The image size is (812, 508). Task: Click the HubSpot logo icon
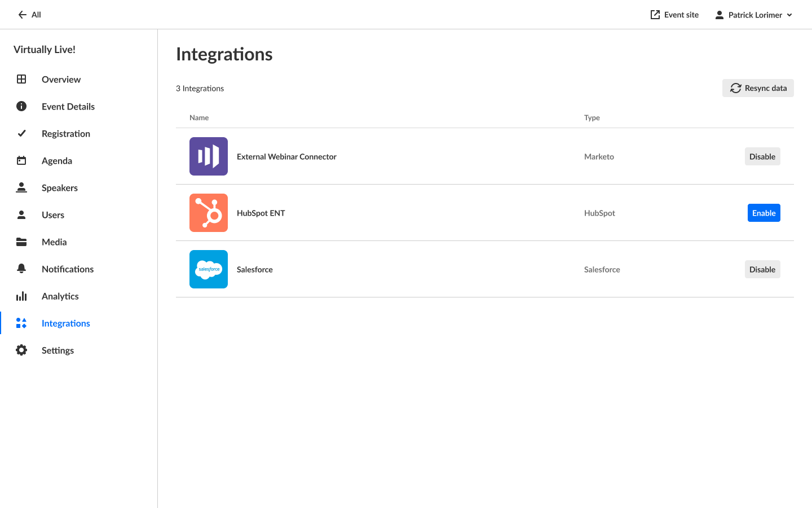209,213
